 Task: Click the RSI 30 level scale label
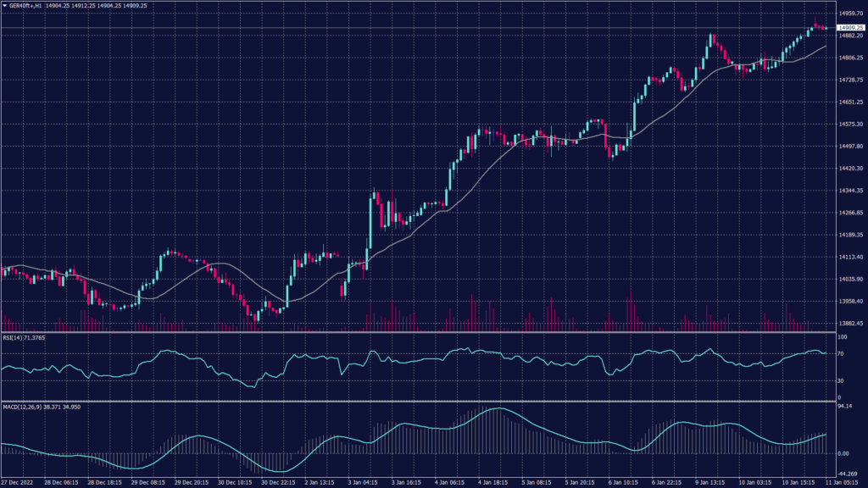pyautogui.click(x=841, y=380)
